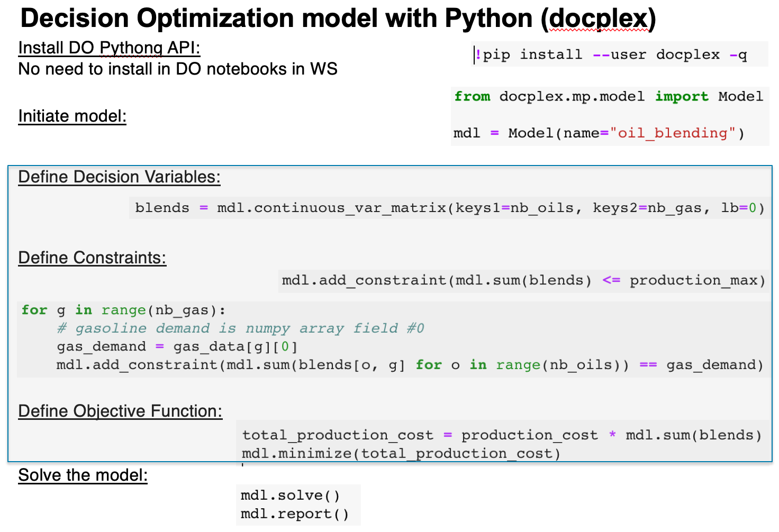Click the mdl.solve() code line
The image size is (779, 532).
click(290, 495)
